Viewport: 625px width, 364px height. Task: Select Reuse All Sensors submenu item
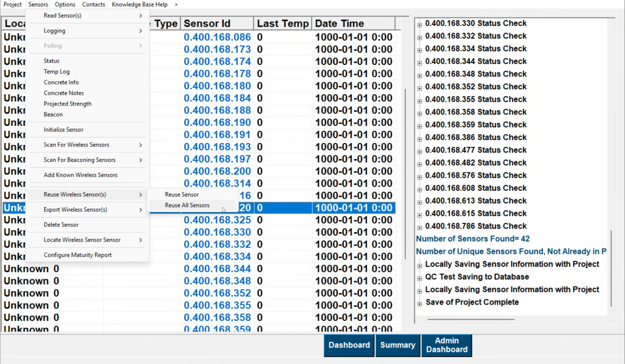coord(187,205)
